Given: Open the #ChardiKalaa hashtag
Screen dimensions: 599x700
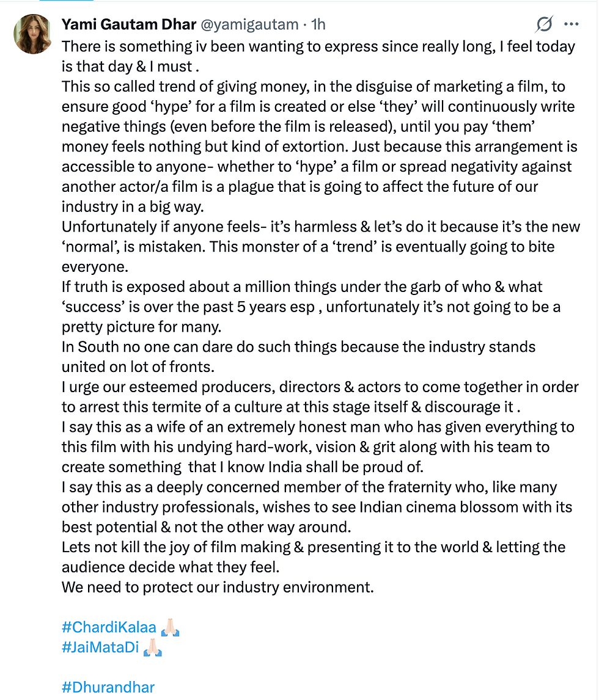Looking at the screenshot, I should (x=109, y=627).
